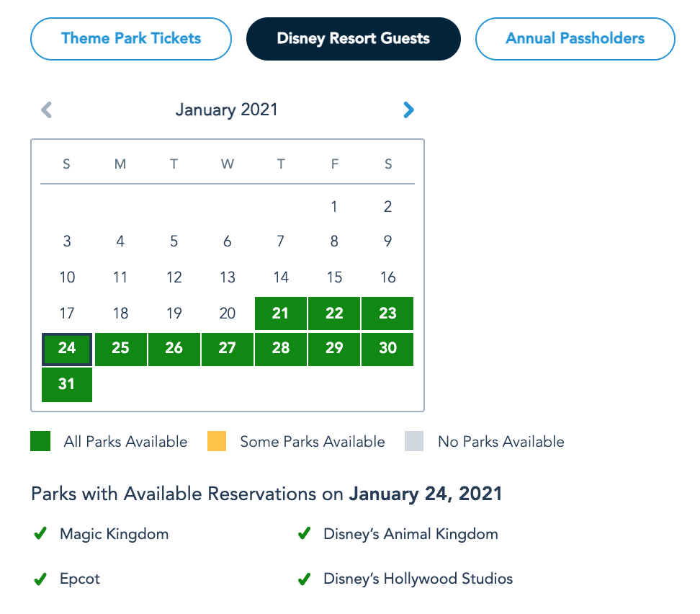Click checkmark next to Disney's Animal Kingdom

pos(304,534)
